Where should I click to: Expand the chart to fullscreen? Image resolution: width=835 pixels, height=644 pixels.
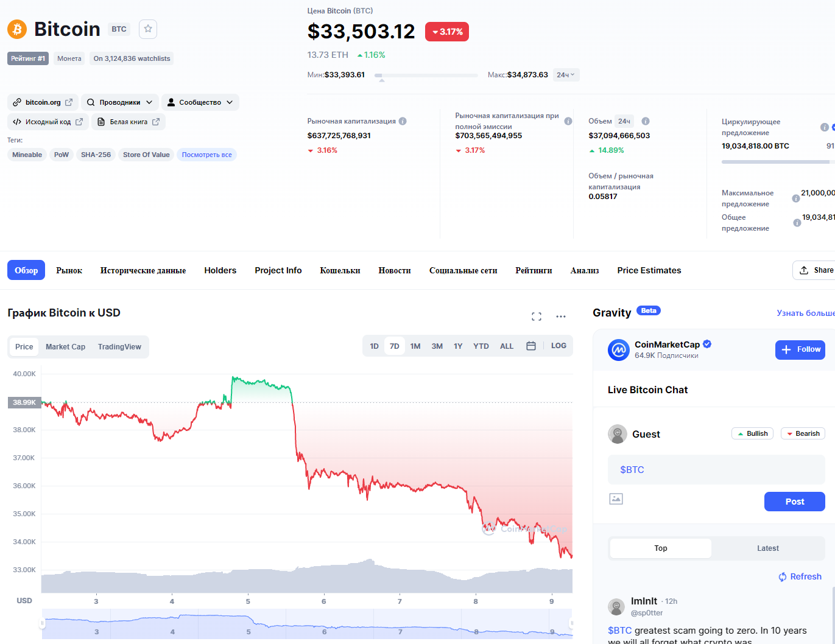pos(537,317)
